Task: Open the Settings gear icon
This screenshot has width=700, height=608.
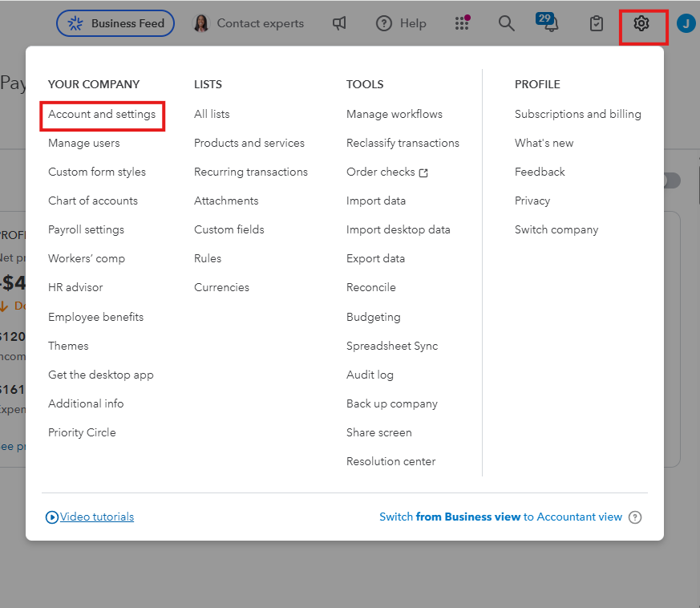Action: (x=641, y=23)
